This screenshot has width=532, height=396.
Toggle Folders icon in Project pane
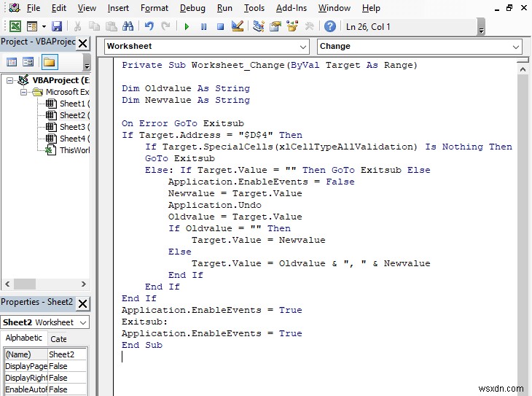(x=50, y=62)
